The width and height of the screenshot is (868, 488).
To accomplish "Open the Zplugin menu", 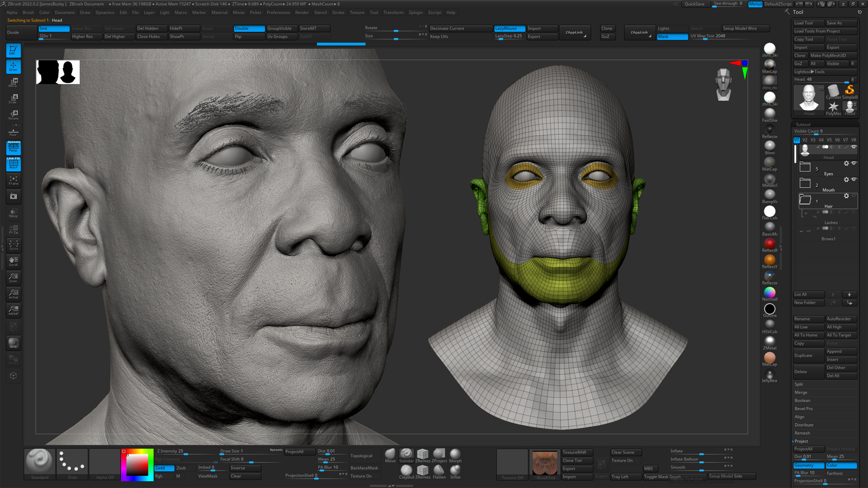I will 416,12.
